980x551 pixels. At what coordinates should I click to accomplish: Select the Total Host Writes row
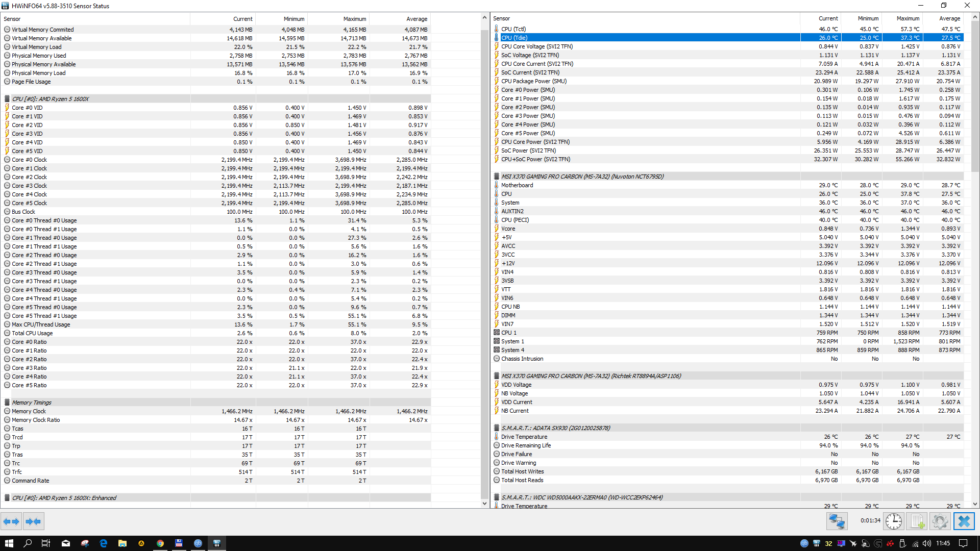[728, 471]
